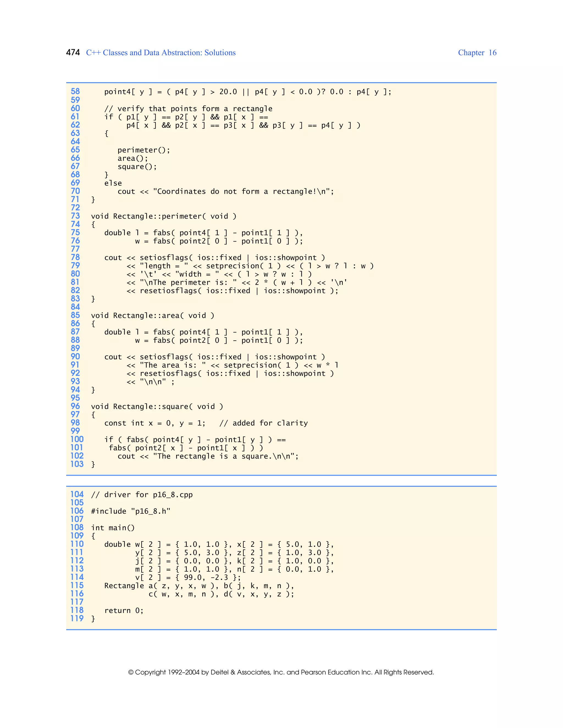Viewport: 563px width, 728px height.
Task: Click the header 'C++ Classes and Data Abstraction: Solutions'
Action: tap(161, 53)
